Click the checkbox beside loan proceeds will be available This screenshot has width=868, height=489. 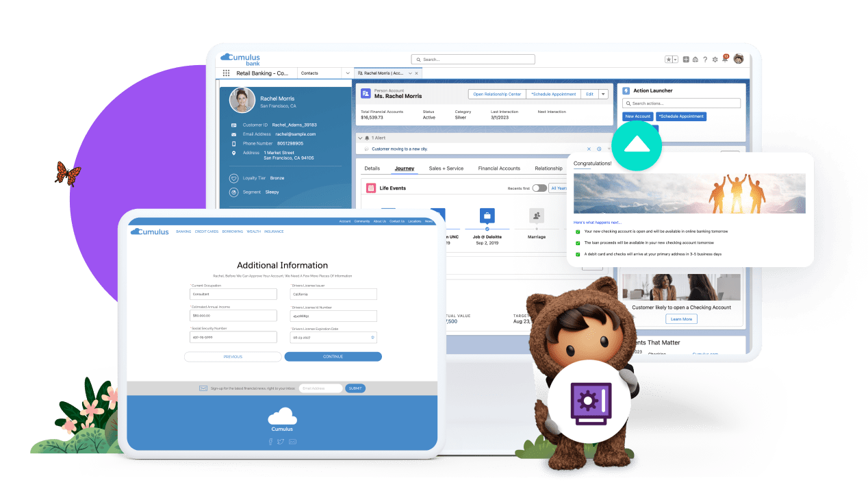click(x=578, y=242)
